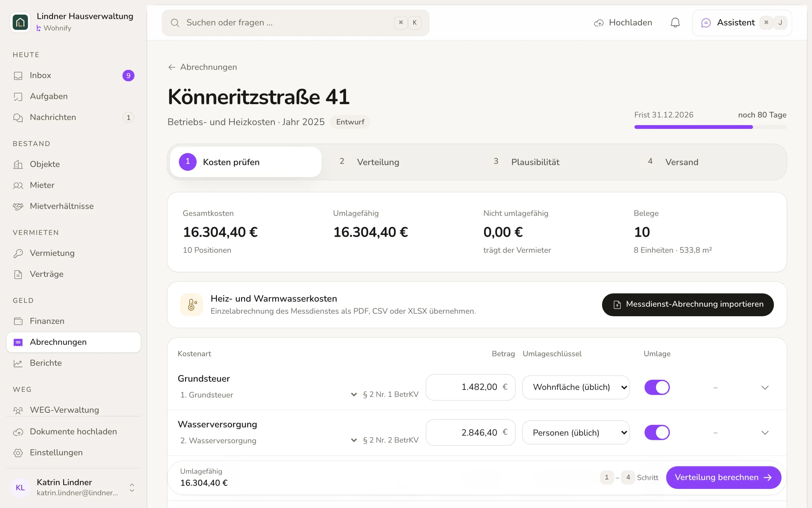
Task: Toggle Umlage switch for Grundsteuer
Action: [x=657, y=387]
